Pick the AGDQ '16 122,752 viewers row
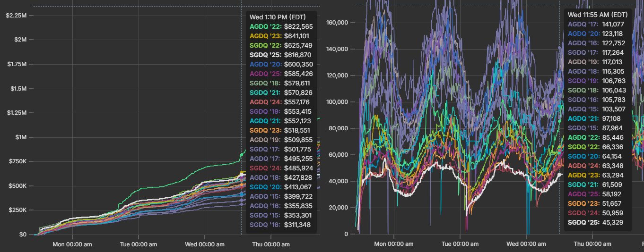This screenshot has width=644, height=252. pyautogui.click(x=596, y=43)
